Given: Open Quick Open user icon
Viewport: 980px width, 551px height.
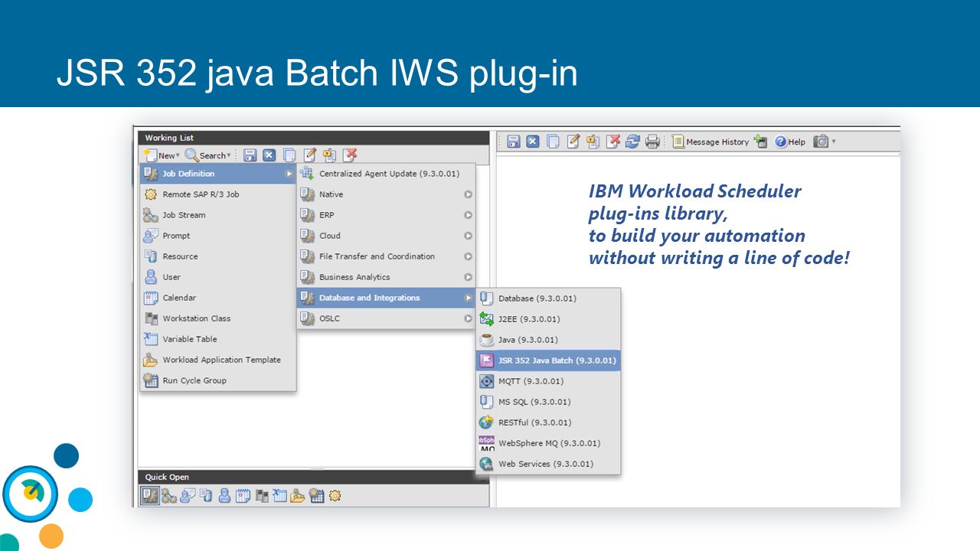Looking at the screenshot, I should point(224,496).
